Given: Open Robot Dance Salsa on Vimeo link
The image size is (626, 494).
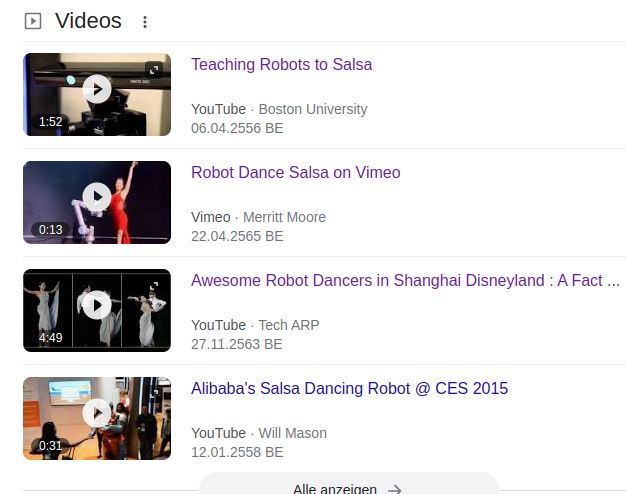Looking at the screenshot, I should click(x=295, y=173).
